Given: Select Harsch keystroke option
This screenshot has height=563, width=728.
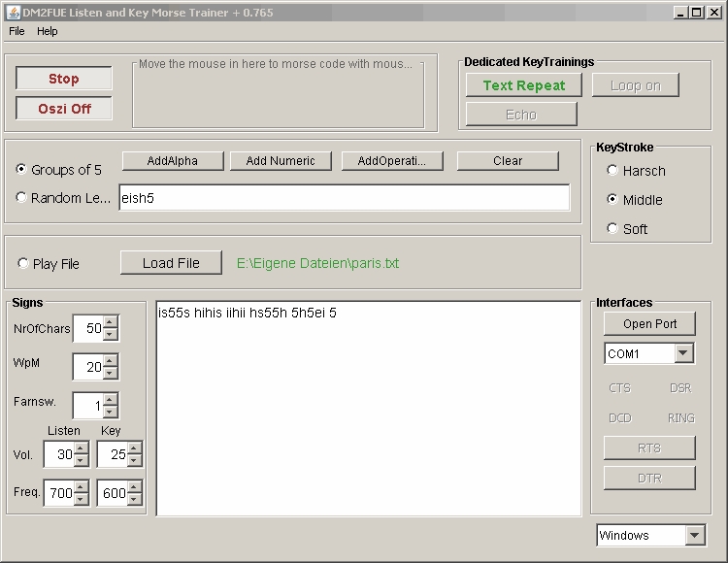Looking at the screenshot, I should click(612, 170).
